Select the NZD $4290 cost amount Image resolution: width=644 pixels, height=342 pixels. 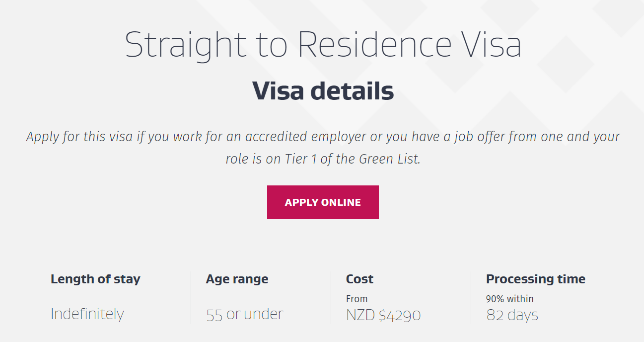click(x=383, y=315)
